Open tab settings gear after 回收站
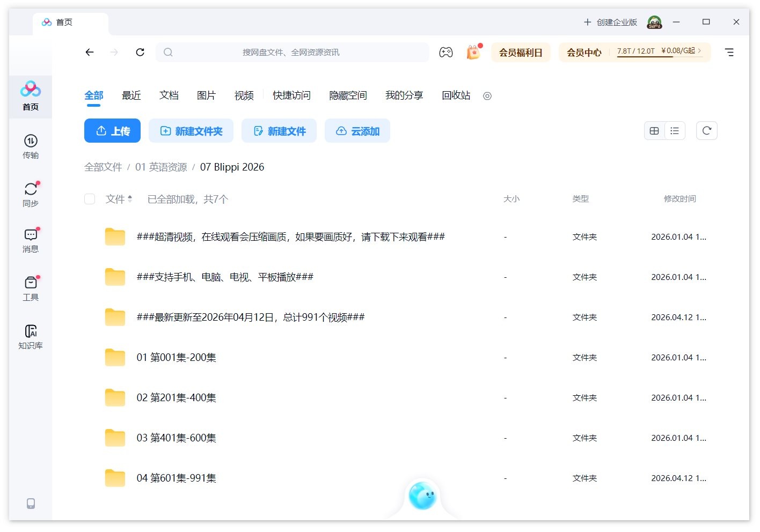The image size is (760, 532). pos(487,96)
